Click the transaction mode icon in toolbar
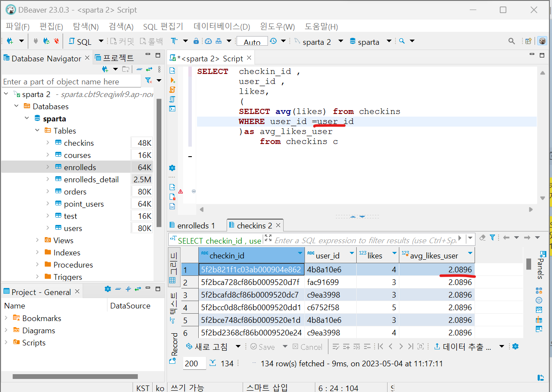The width and height of the screenshot is (552, 392). coord(174,41)
